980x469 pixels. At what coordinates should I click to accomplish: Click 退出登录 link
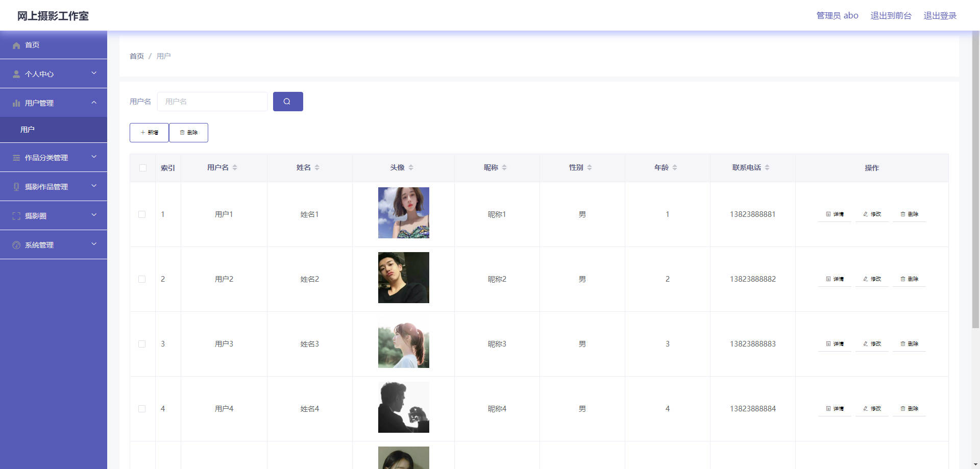(x=940, y=16)
